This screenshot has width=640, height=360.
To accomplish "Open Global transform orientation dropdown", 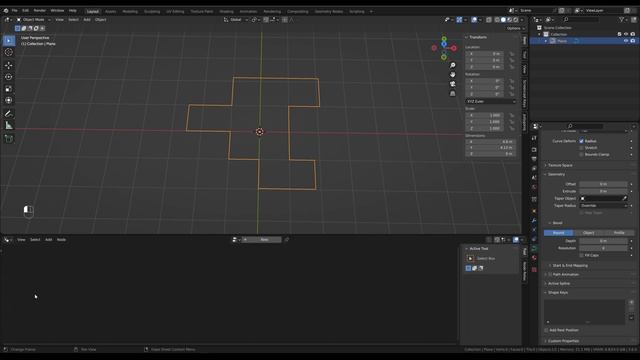I will tap(236, 20).
